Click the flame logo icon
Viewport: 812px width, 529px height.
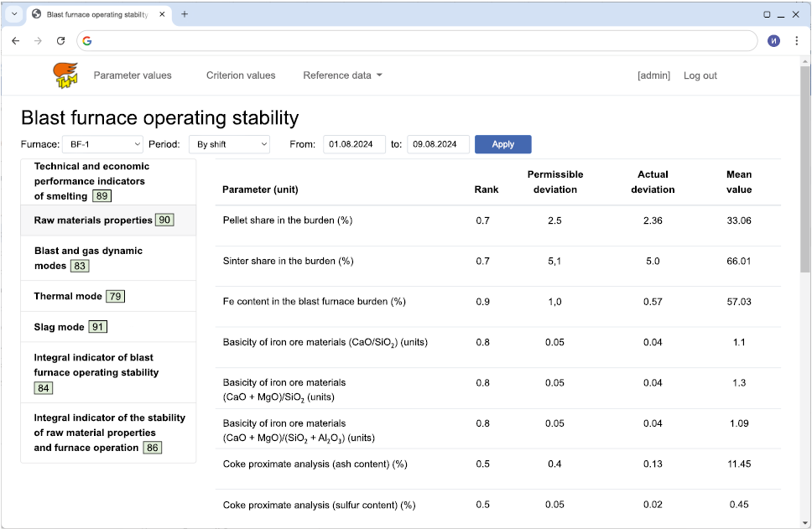pyautogui.click(x=65, y=75)
